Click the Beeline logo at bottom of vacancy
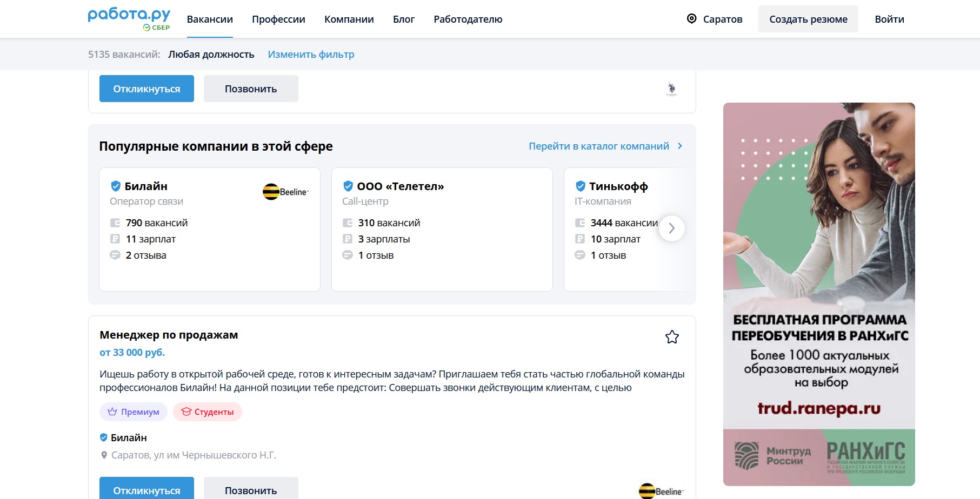980x499 pixels. click(x=661, y=491)
